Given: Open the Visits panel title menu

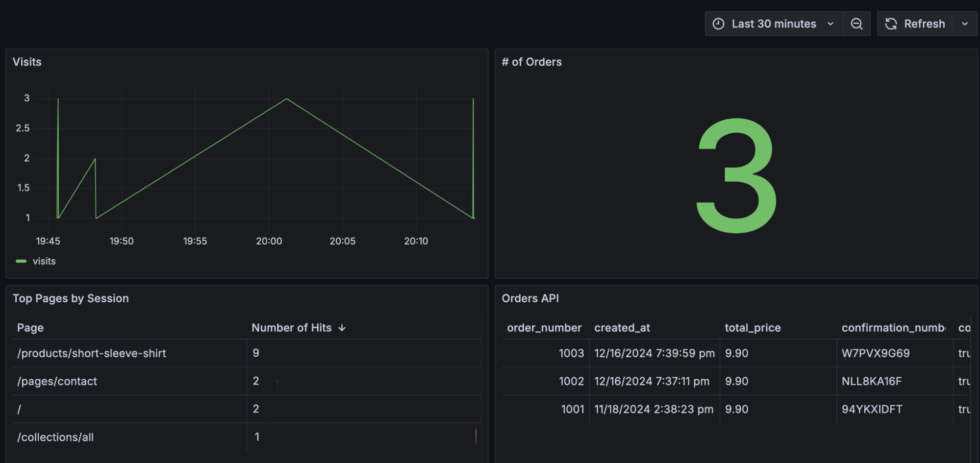Looking at the screenshot, I should pos(25,62).
